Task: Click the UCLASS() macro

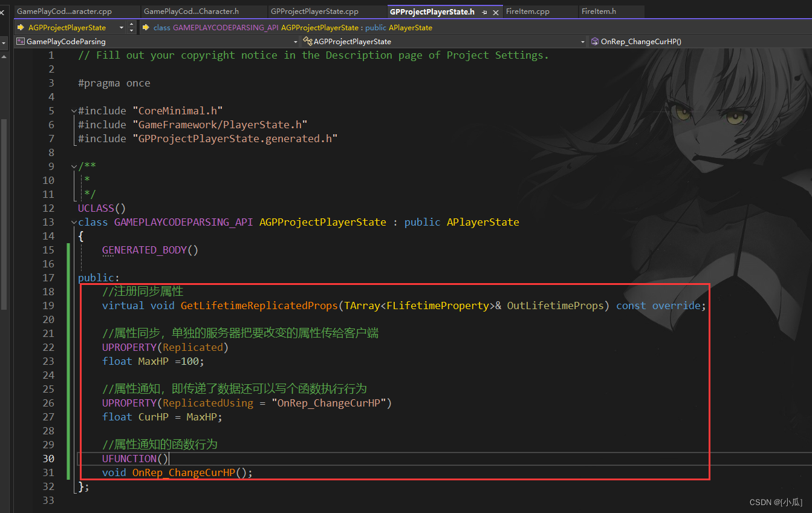Action: (x=102, y=208)
